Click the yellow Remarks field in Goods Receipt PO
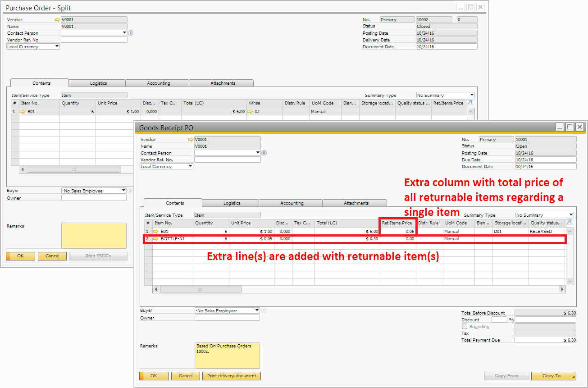 228,356
